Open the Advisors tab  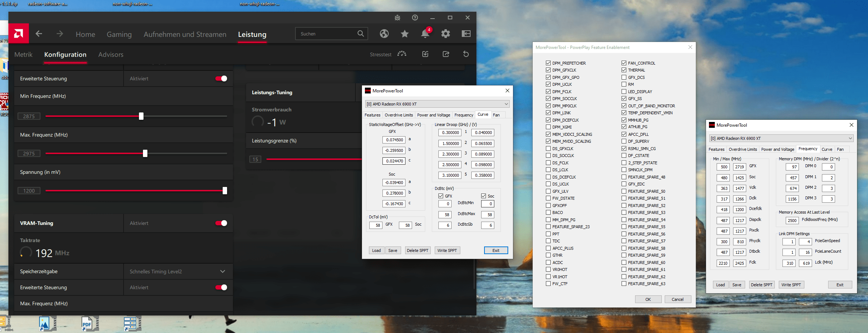[x=111, y=54]
